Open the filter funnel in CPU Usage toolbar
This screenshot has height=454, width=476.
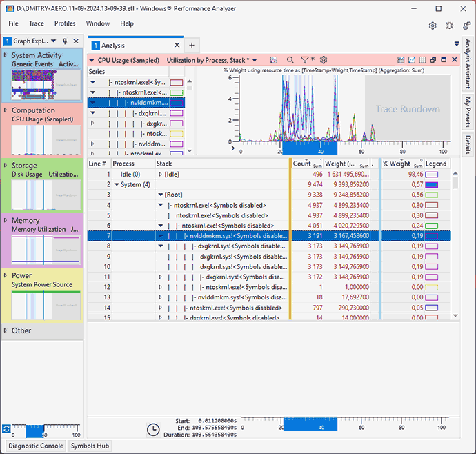304,60
